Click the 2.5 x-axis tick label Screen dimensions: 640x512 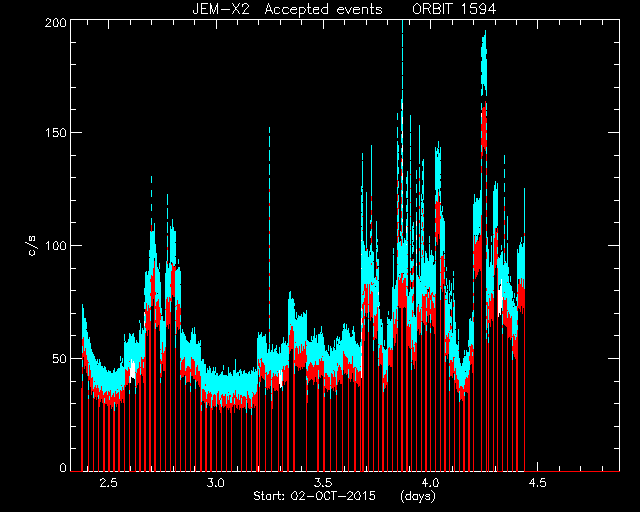109,483
